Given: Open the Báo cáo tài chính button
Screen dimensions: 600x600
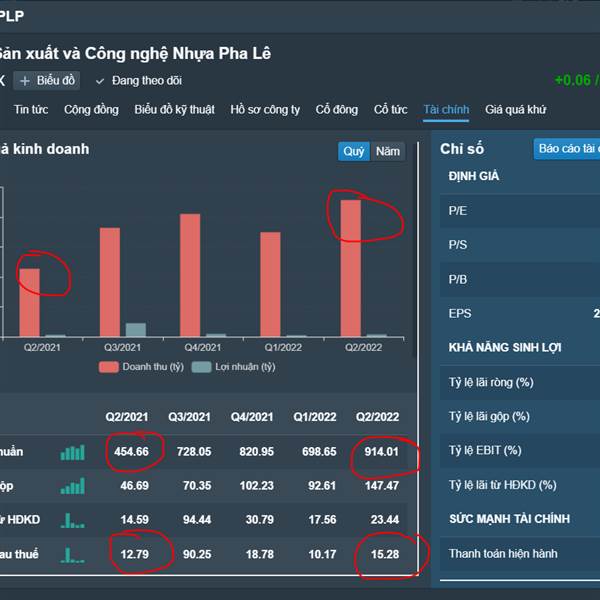Looking at the screenshot, I should click(567, 149).
